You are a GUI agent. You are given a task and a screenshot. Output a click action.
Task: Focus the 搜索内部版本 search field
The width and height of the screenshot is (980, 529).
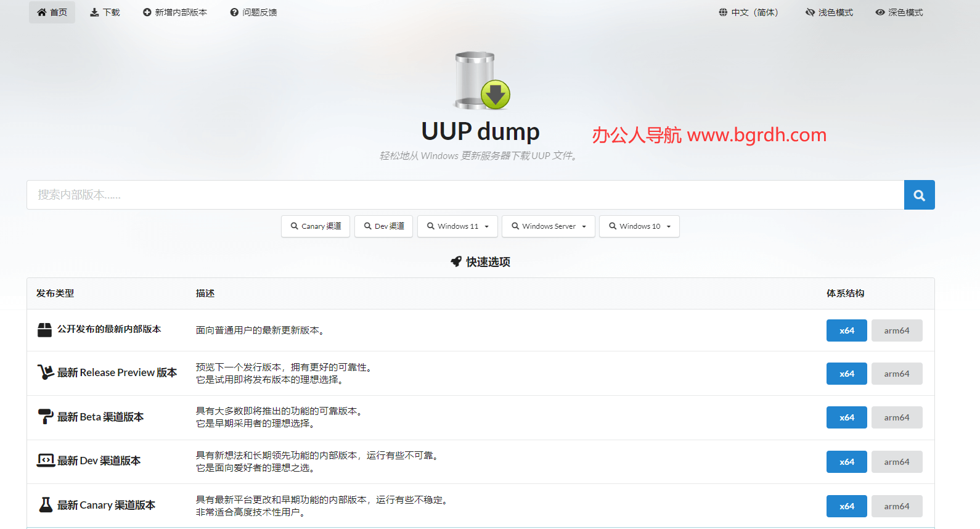(x=465, y=195)
